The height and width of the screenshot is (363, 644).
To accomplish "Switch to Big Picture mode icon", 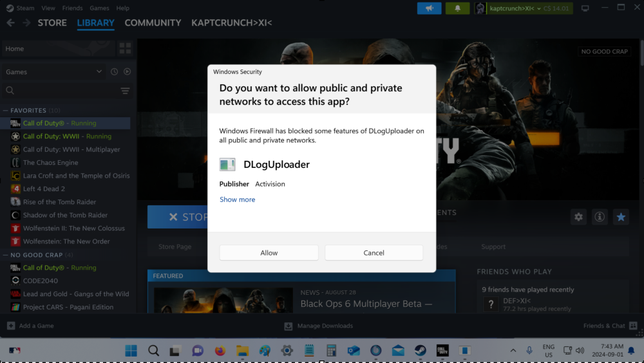I will [585, 8].
